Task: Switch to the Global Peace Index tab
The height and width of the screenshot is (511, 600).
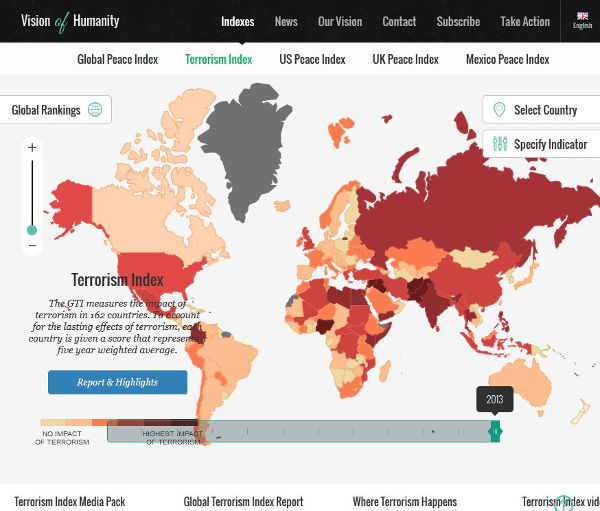Action: click(118, 59)
